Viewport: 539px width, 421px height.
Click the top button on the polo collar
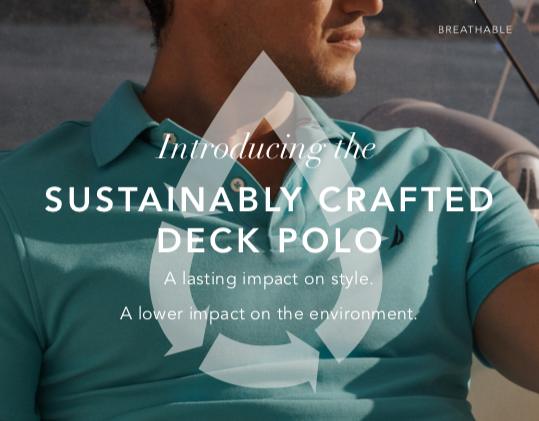click(169, 139)
